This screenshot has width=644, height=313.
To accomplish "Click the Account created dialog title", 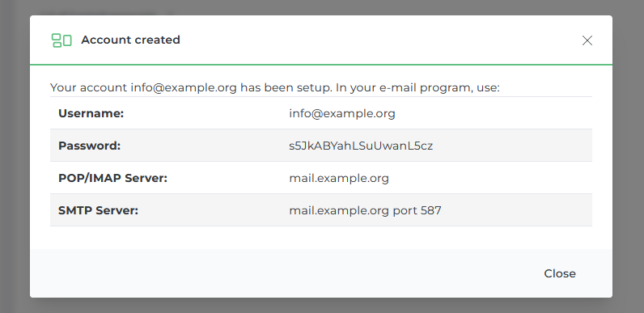I will [x=130, y=40].
